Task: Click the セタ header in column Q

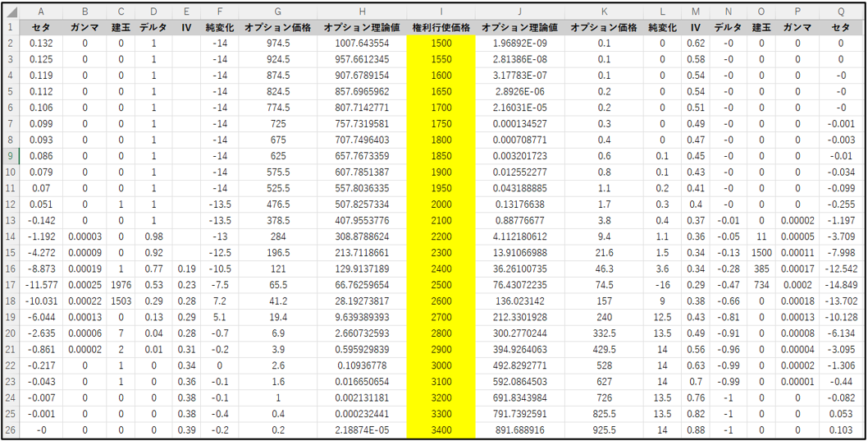Action: 840,27
